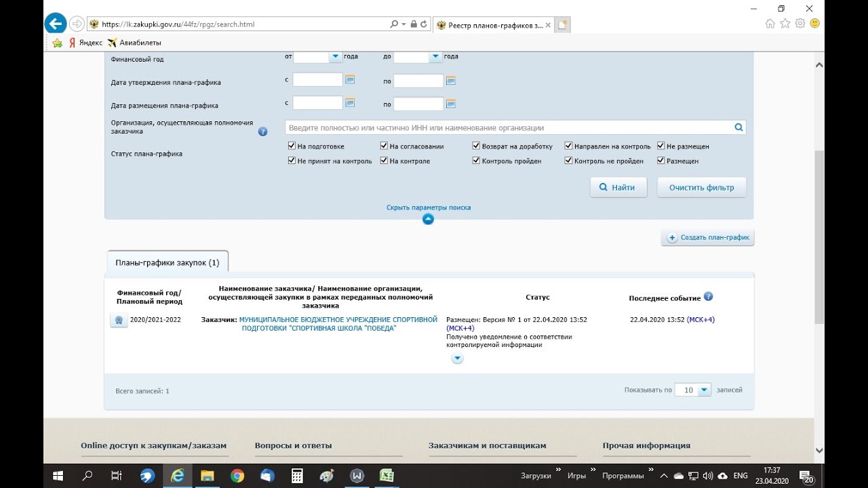Uncheck 'Контроль пройден' checkbox
Image resolution: width=868 pixels, height=488 pixels.
476,161
